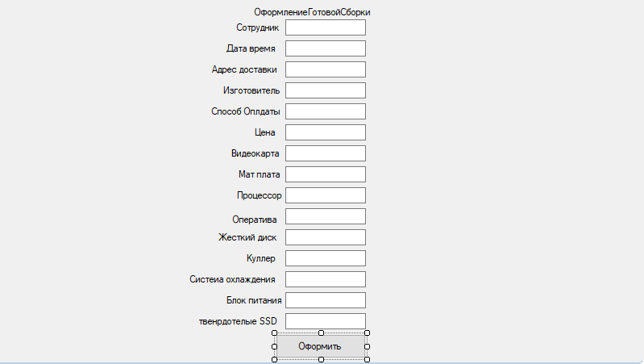Click the Адрес доставки input field
This screenshot has height=364, width=644.
click(326, 69)
